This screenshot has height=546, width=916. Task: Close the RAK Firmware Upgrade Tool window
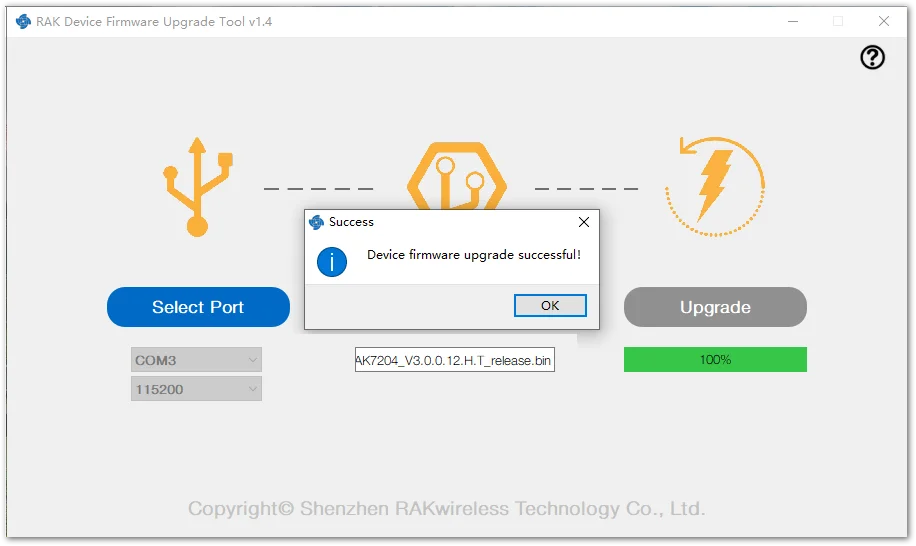[884, 22]
